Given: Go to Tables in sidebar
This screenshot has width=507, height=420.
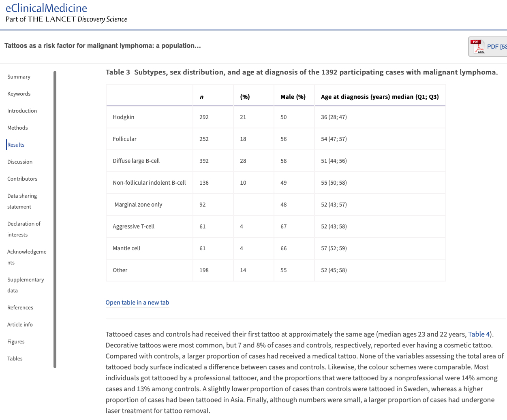Looking at the screenshot, I should pyautogui.click(x=15, y=358).
